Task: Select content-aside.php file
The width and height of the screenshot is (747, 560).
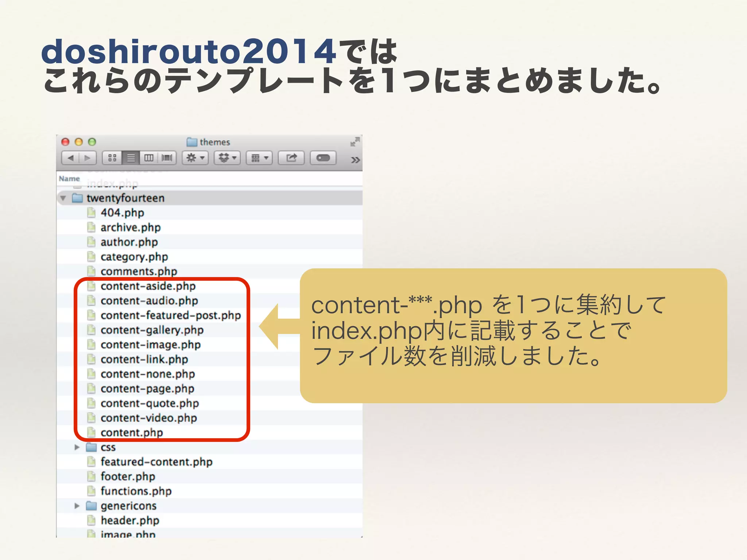Action: pyautogui.click(x=148, y=286)
